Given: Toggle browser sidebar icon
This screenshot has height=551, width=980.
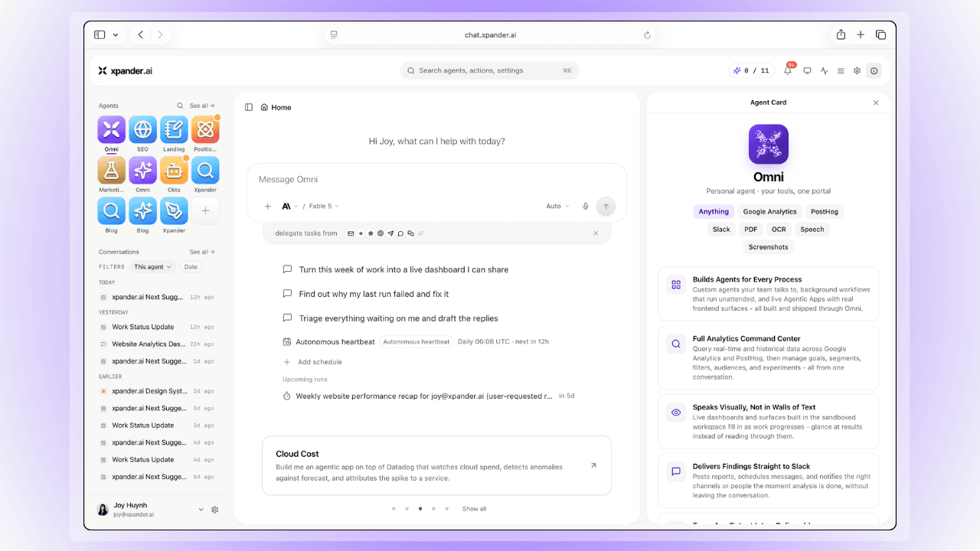Looking at the screenshot, I should point(100,34).
